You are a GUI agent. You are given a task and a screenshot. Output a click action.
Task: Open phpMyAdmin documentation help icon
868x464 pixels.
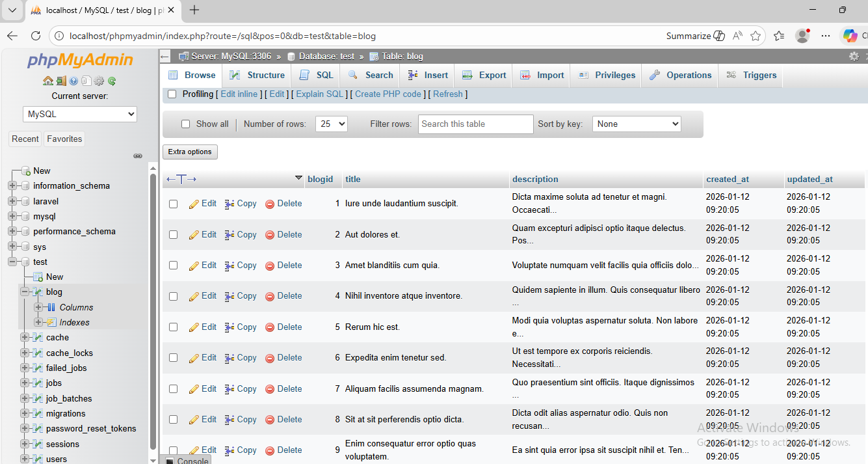click(x=73, y=81)
